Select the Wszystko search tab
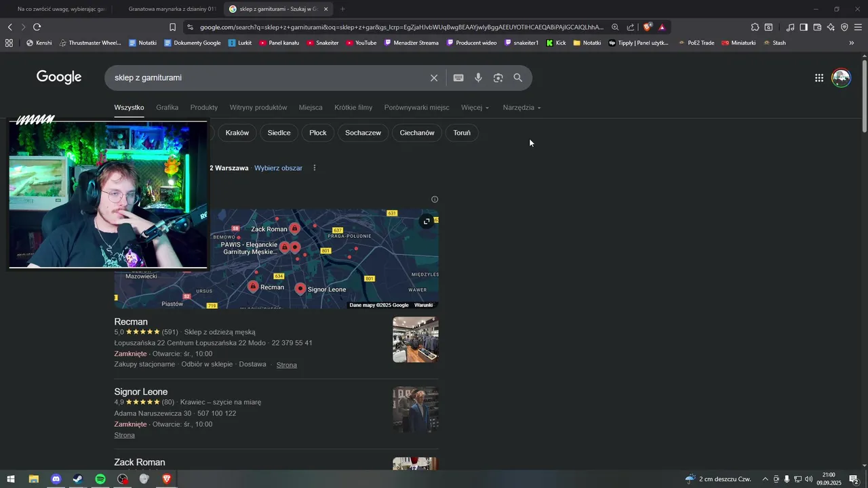The height and width of the screenshot is (488, 868). (x=129, y=108)
